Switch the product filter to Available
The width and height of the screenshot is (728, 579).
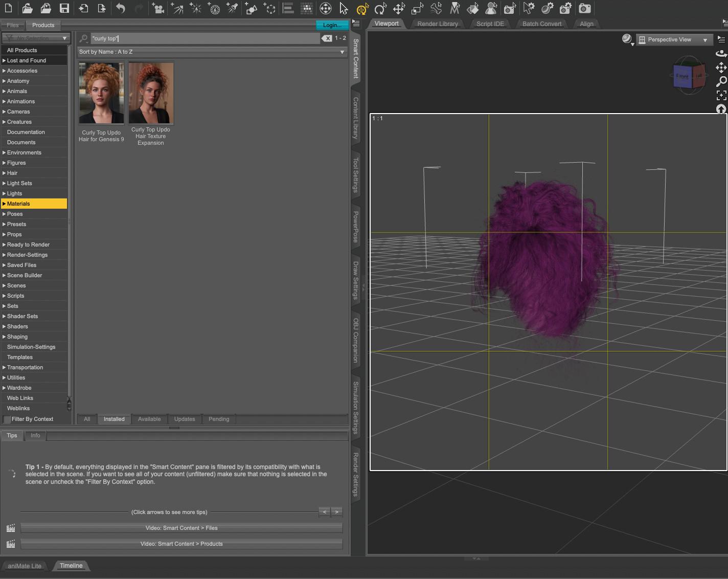coord(149,419)
